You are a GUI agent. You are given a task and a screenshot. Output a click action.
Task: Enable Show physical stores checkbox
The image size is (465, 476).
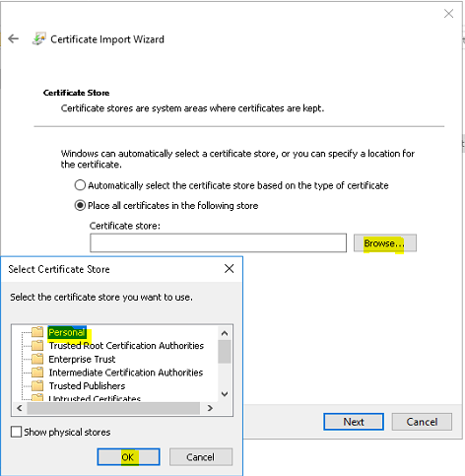coord(16,432)
